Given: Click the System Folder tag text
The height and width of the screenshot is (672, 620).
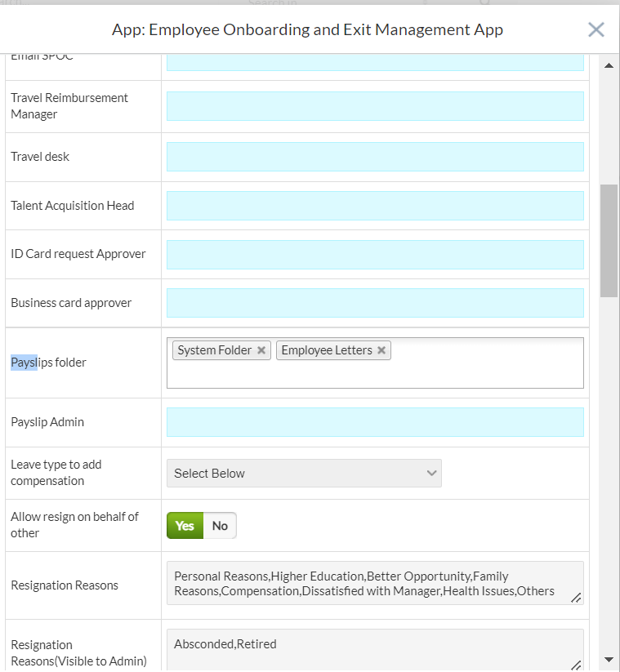Looking at the screenshot, I should (x=214, y=350).
